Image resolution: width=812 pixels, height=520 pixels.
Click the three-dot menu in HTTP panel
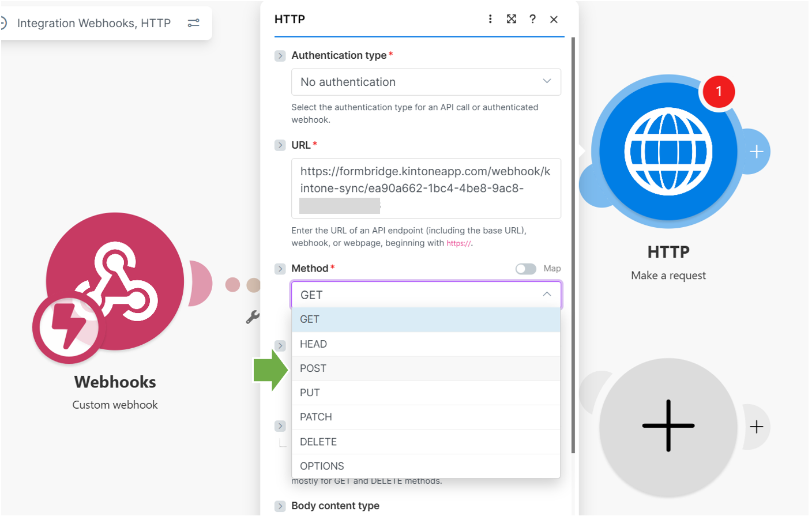coord(490,19)
